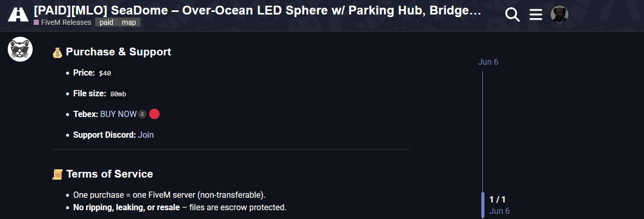Screen dimensions: 644x219
Task: Click the timeline scroller handle
Action: 483,205
